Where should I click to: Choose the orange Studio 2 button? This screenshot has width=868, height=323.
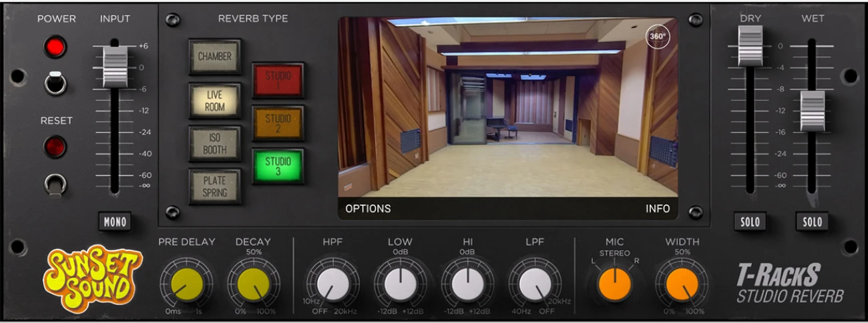pos(278,123)
